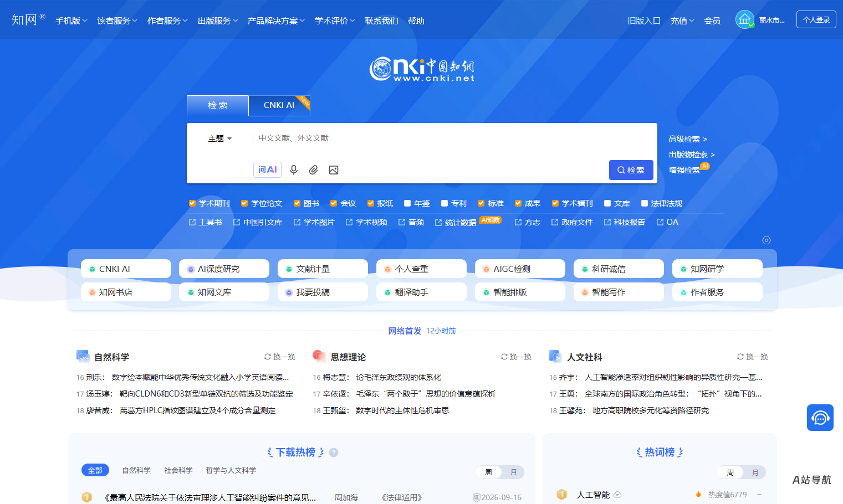Open the 高级检索 link

[688, 139]
